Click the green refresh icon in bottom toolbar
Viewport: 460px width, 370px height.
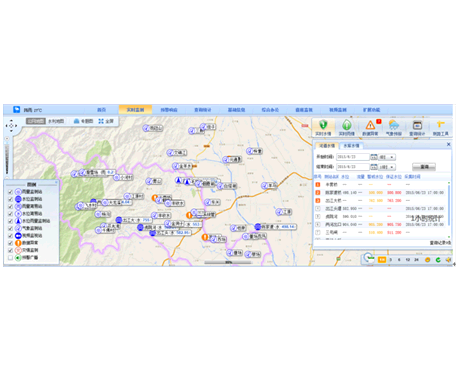point(438,260)
